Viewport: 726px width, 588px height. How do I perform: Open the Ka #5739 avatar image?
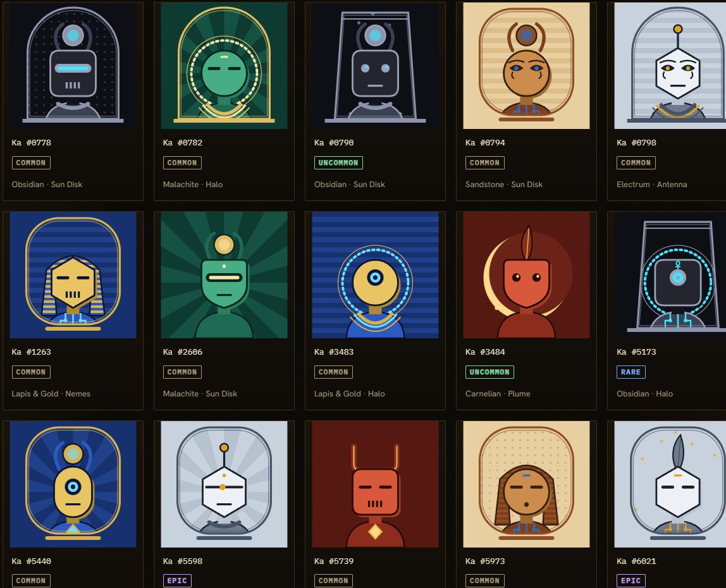tap(376, 484)
